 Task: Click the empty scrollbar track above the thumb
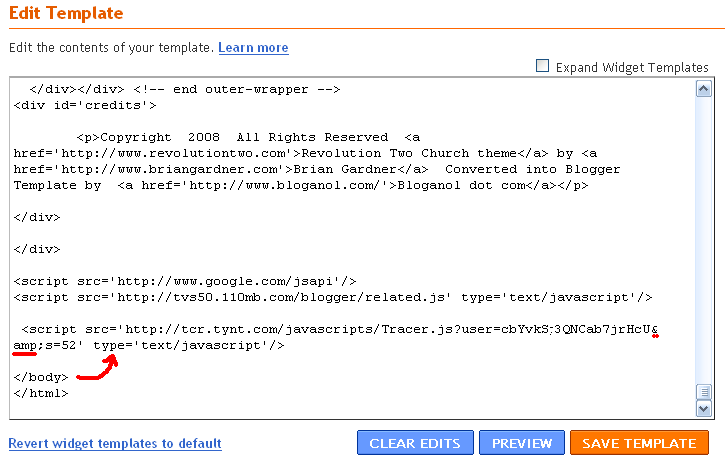pos(704,240)
